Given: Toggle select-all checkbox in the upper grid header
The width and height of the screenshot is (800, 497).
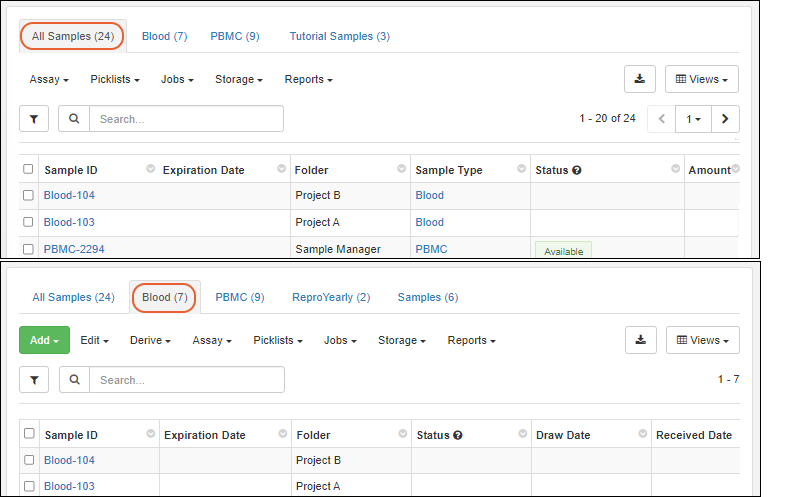Looking at the screenshot, I should pyautogui.click(x=28, y=170).
